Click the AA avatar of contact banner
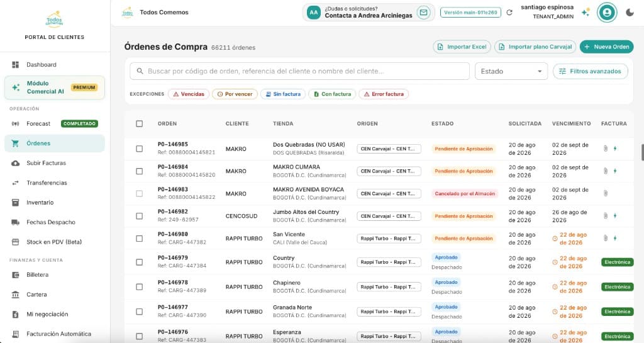The width and height of the screenshot is (644, 343). (314, 13)
